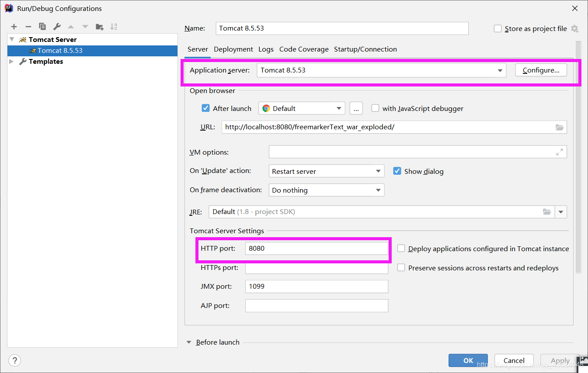Click the HTTP port field
Image resolution: width=588 pixels, height=373 pixels.
317,249
